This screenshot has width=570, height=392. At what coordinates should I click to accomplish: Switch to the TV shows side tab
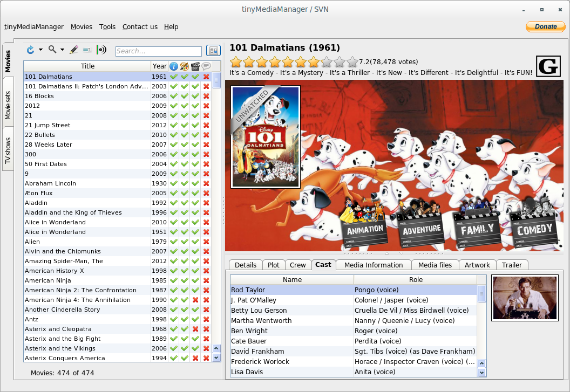tap(8, 150)
